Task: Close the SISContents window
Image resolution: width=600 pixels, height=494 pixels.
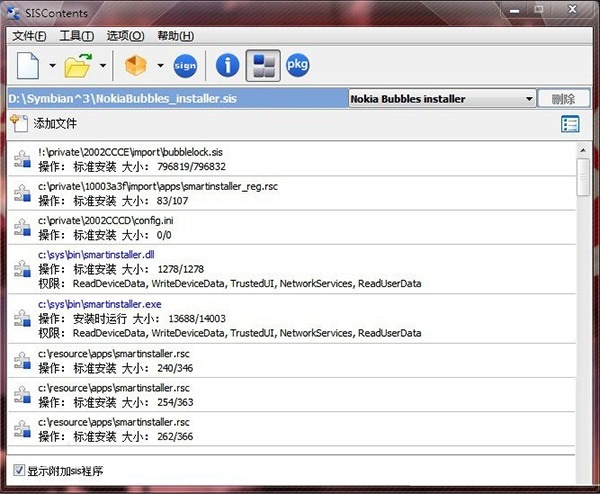Action: click(x=572, y=10)
